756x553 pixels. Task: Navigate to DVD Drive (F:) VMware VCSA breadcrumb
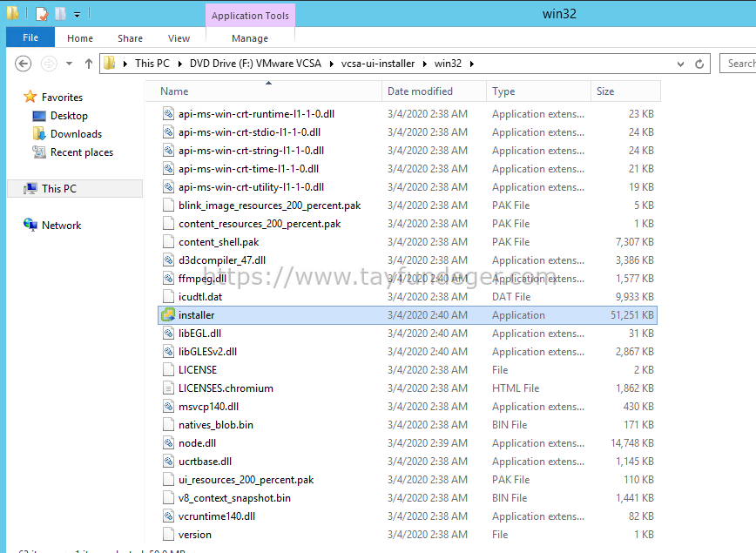[x=255, y=64]
